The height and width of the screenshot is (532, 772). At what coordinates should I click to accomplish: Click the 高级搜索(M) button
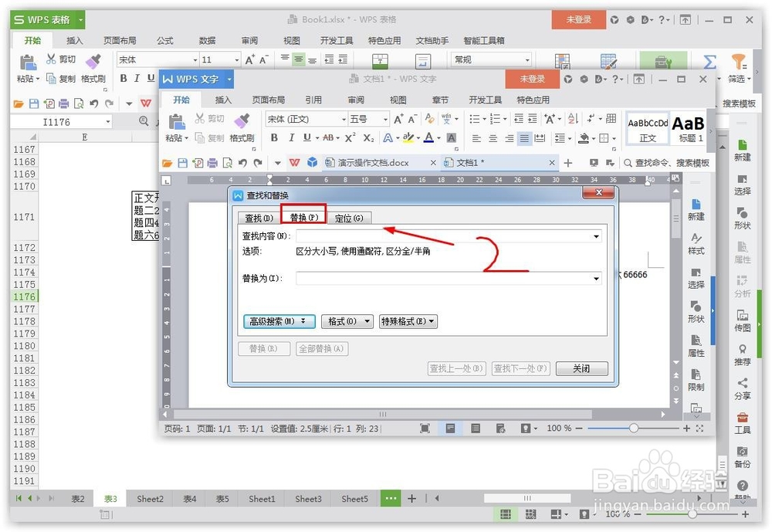(x=279, y=321)
